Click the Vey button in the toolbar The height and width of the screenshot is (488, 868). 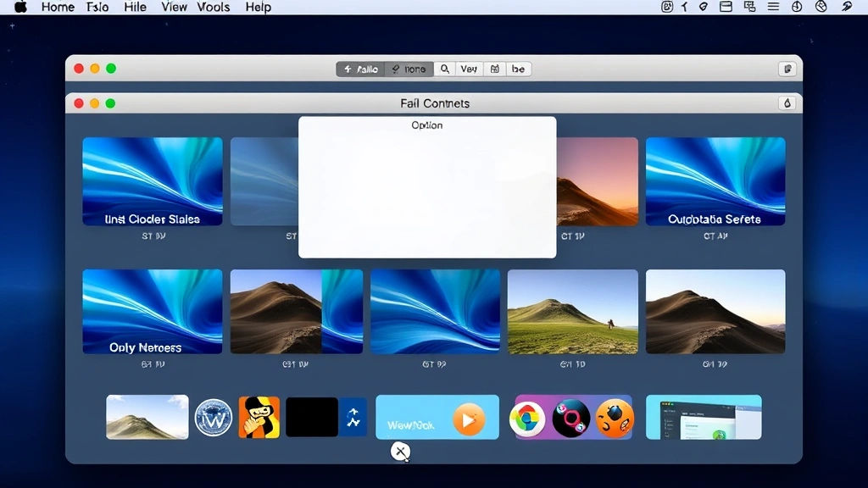469,69
